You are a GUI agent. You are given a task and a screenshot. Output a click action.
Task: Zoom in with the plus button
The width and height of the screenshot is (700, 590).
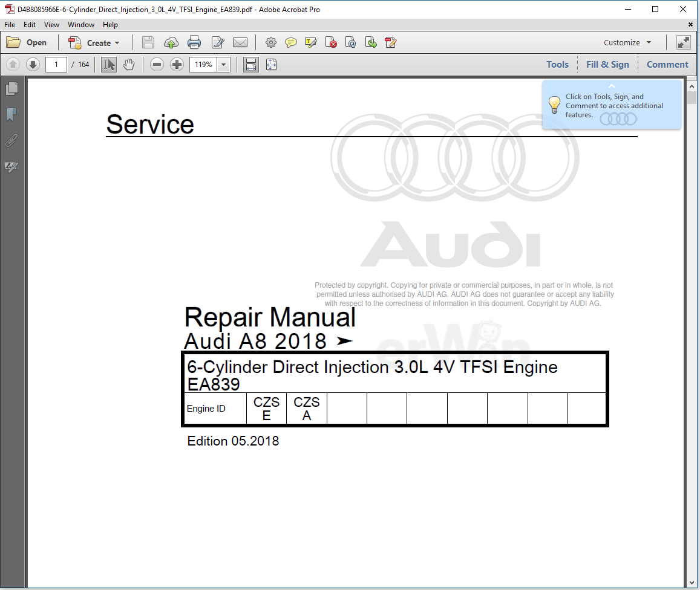(177, 65)
